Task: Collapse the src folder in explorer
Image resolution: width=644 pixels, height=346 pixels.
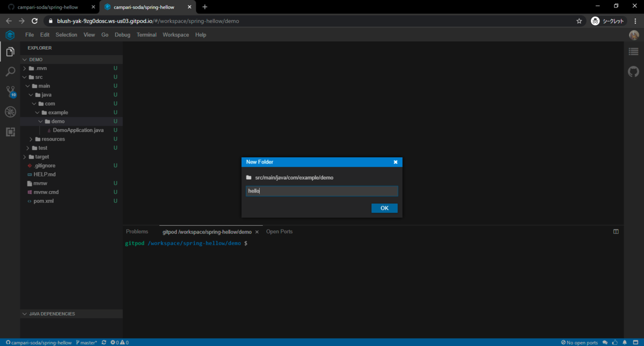Action: point(24,77)
